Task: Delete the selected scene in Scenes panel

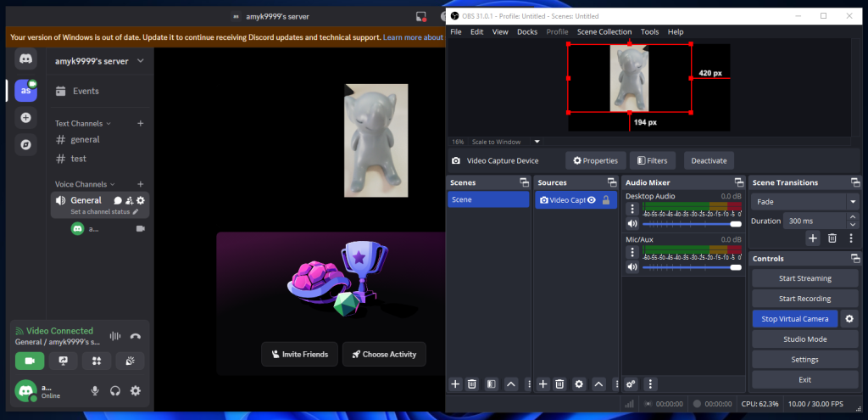Action: (472, 384)
